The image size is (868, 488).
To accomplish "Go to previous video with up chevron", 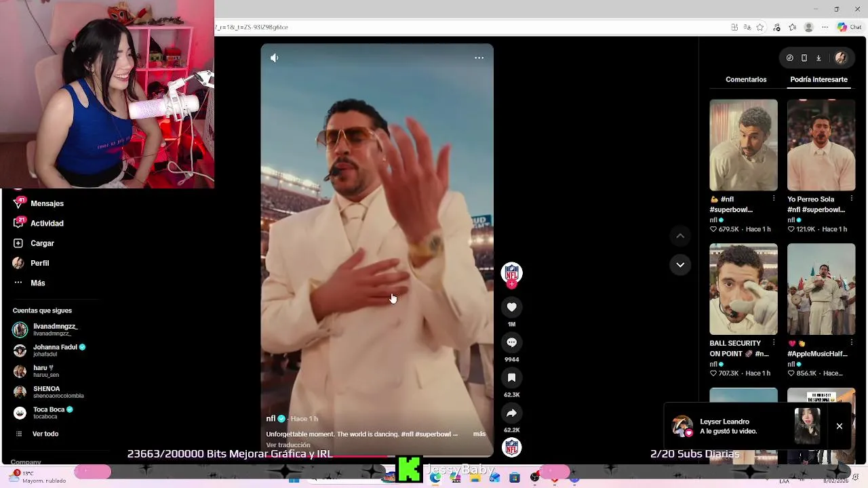I will pyautogui.click(x=680, y=236).
